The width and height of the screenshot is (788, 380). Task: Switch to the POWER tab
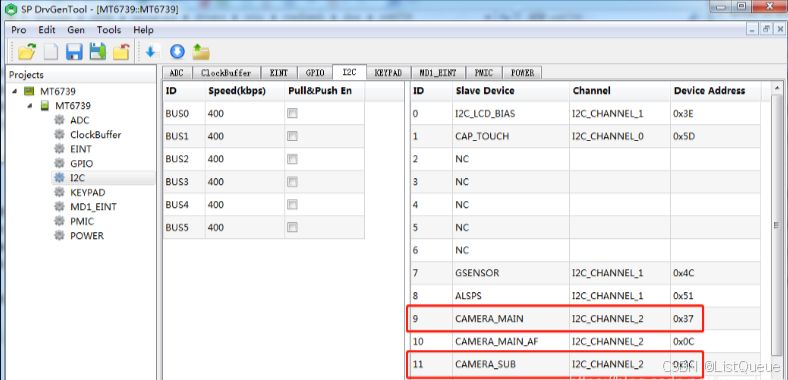tap(522, 73)
